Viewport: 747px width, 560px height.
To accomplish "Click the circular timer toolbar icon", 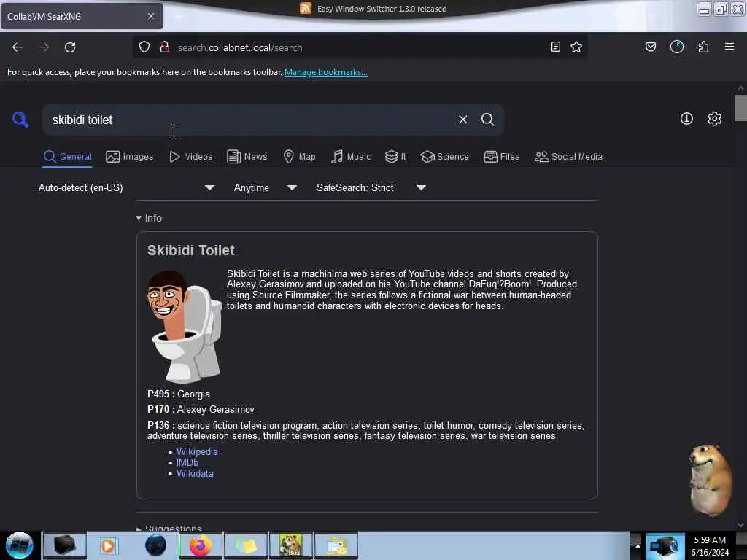I will 677,47.
